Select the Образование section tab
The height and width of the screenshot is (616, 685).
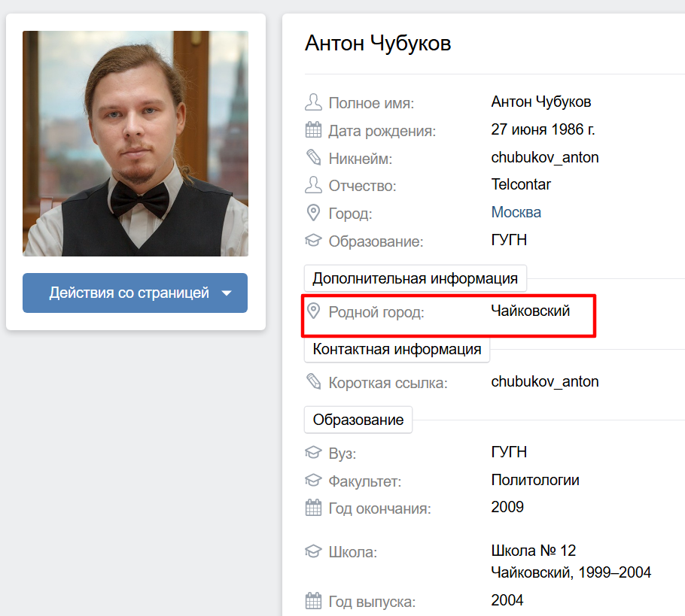[x=358, y=420]
